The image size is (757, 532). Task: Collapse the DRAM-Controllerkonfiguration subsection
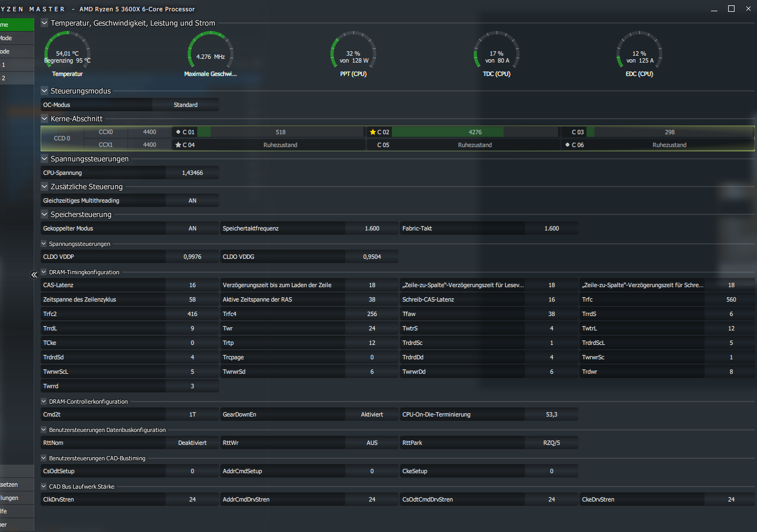(44, 402)
